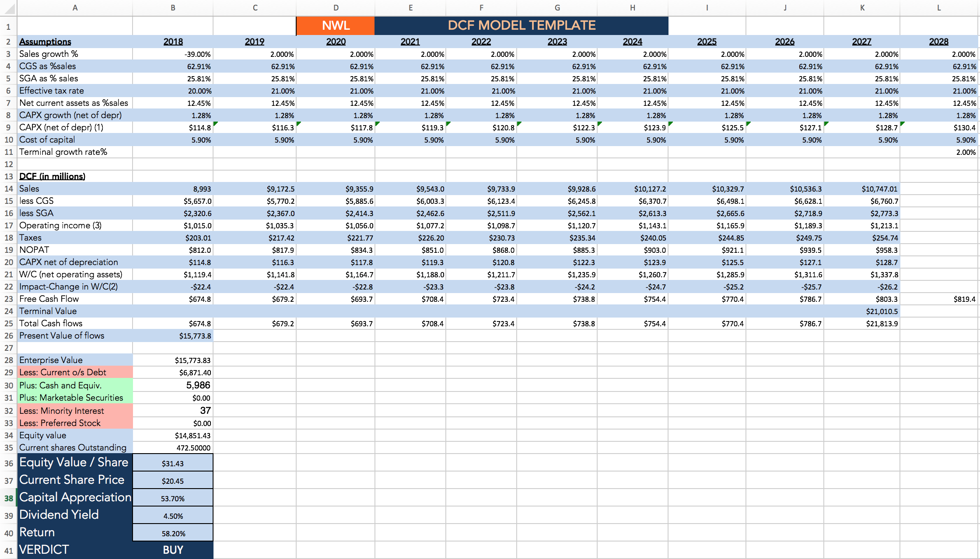Select the Equity Value / Share label
The height and width of the screenshot is (559, 980).
pyautogui.click(x=75, y=462)
